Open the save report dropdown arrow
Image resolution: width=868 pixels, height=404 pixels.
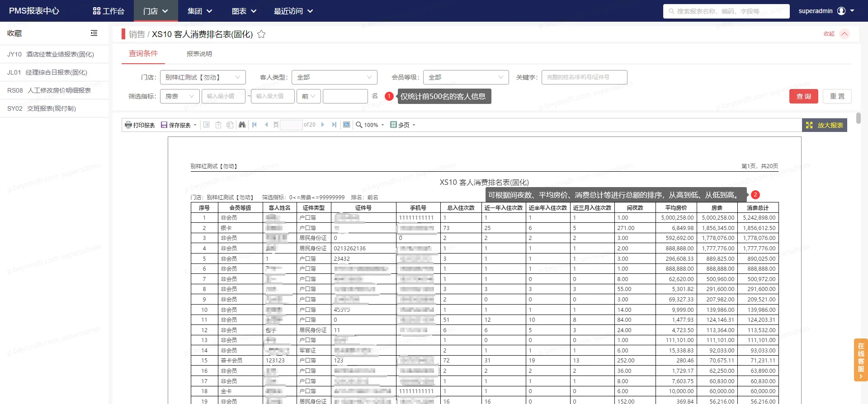pyautogui.click(x=195, y=125)
